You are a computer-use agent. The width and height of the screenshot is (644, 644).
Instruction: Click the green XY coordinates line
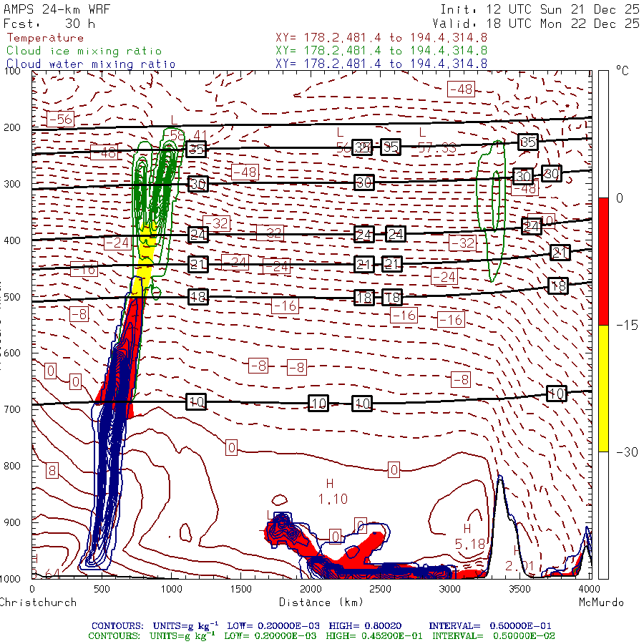(x=381, y=51)
